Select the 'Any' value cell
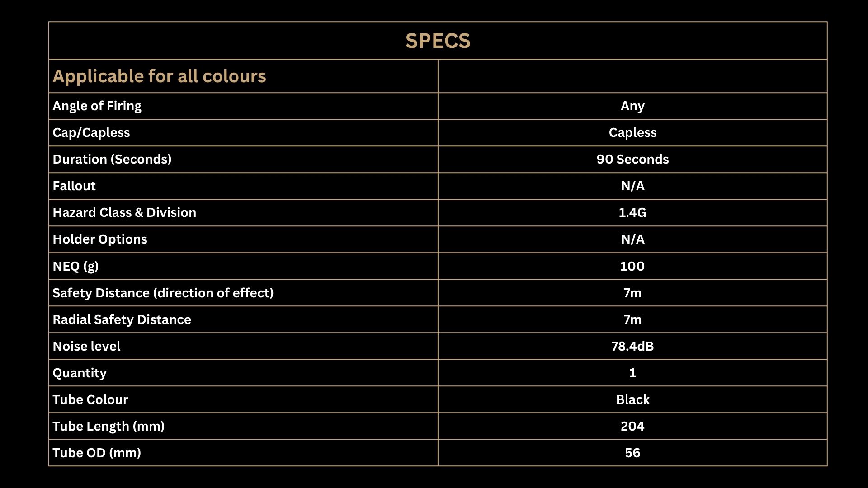Screen dimensions: 868x488 [x=632, y=106]
